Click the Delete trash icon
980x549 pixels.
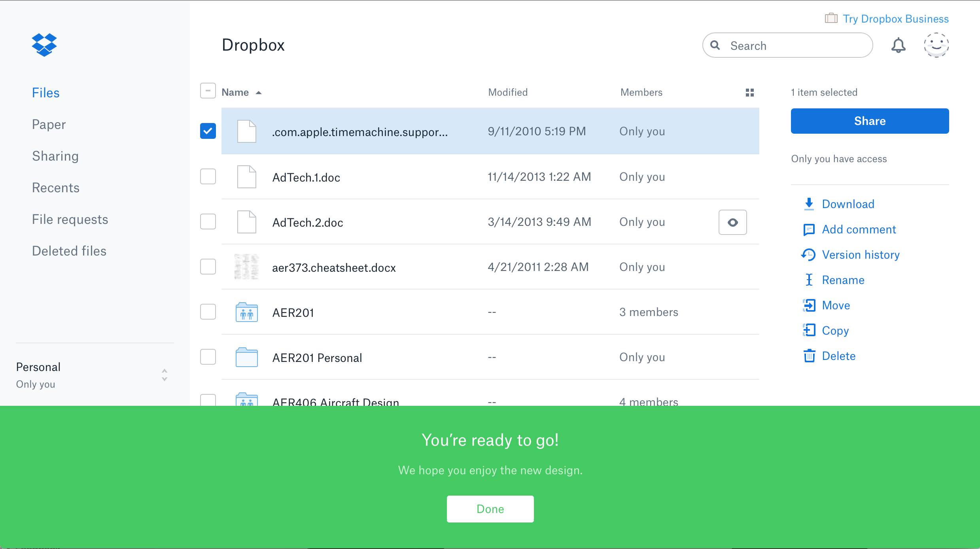coord(809,356)
